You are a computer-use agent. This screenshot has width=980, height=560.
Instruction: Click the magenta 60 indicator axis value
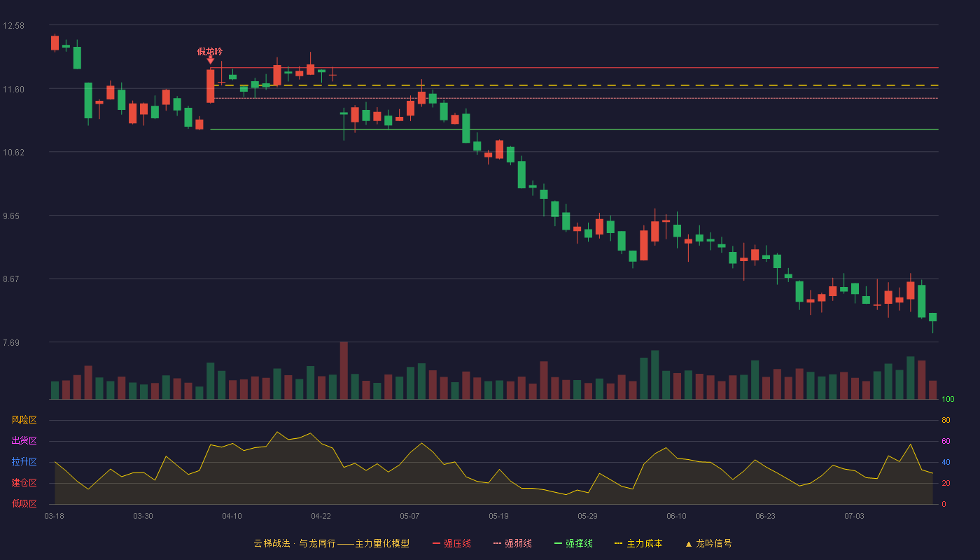[x=946, y=442]
